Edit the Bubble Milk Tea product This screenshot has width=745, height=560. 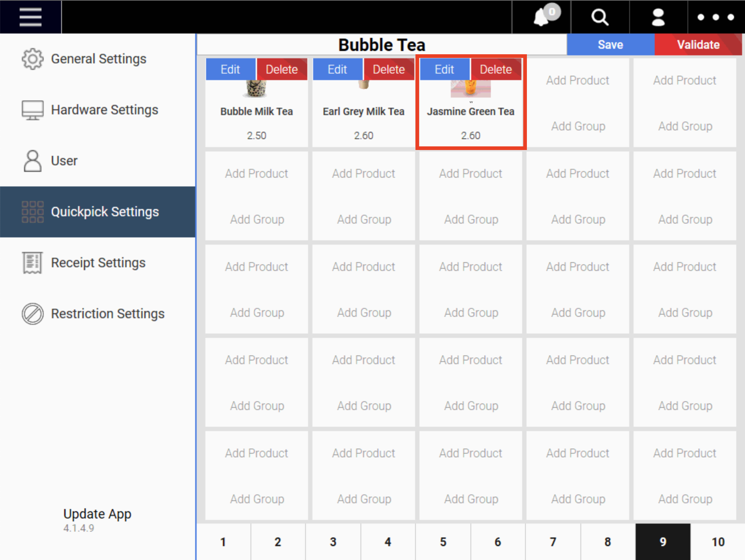coord(230,69)
